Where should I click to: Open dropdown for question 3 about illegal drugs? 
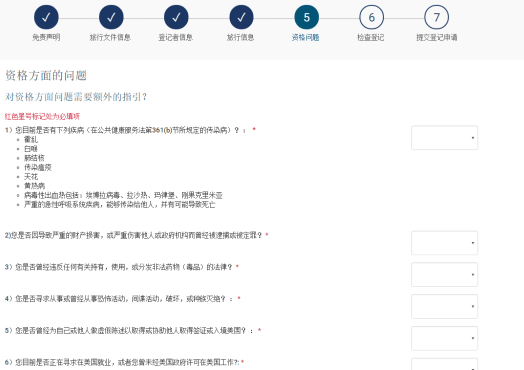[444, 274]
